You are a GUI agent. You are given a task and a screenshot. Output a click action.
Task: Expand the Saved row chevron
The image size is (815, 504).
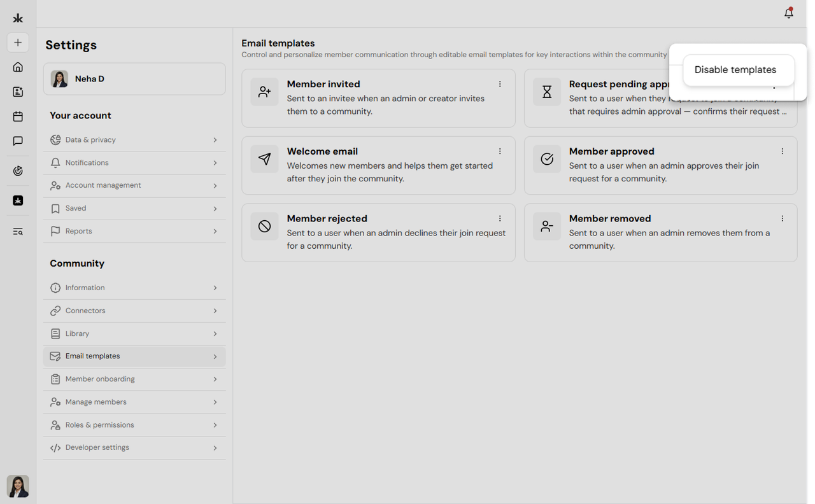[215, 209]
